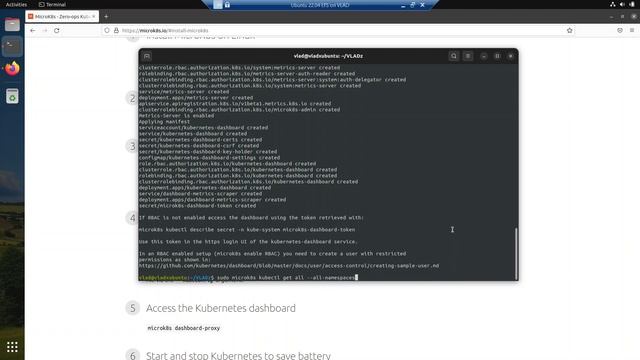Open the Firefox hamburger menu
The image size is (640, 360).
pyautogui.click(x=632, y=31)
